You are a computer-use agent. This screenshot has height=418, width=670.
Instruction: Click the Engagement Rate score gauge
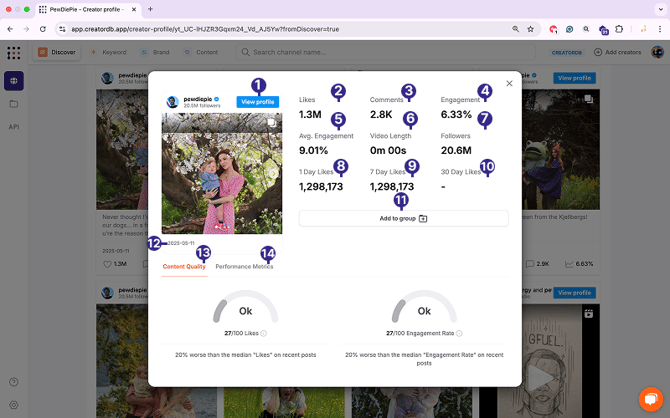(x=424, y=307)
